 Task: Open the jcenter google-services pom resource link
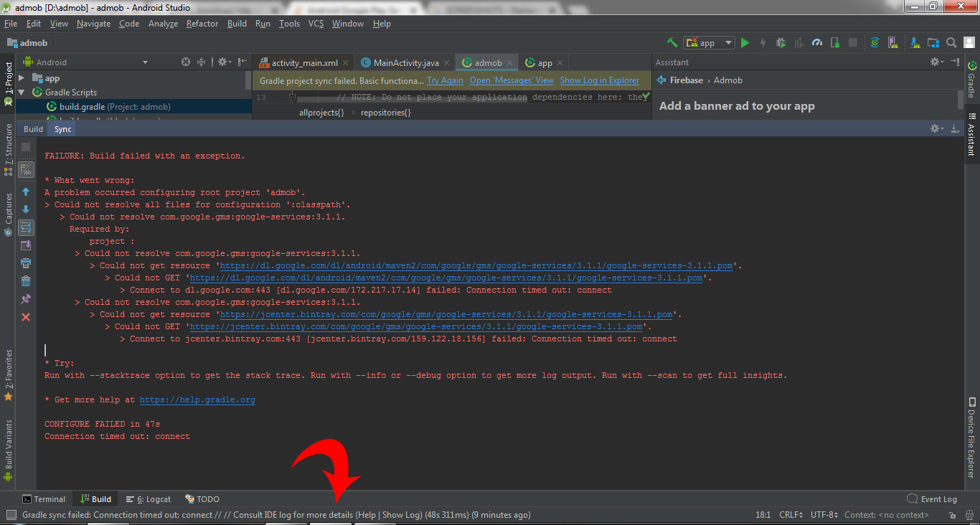click(x=446, y=314)
